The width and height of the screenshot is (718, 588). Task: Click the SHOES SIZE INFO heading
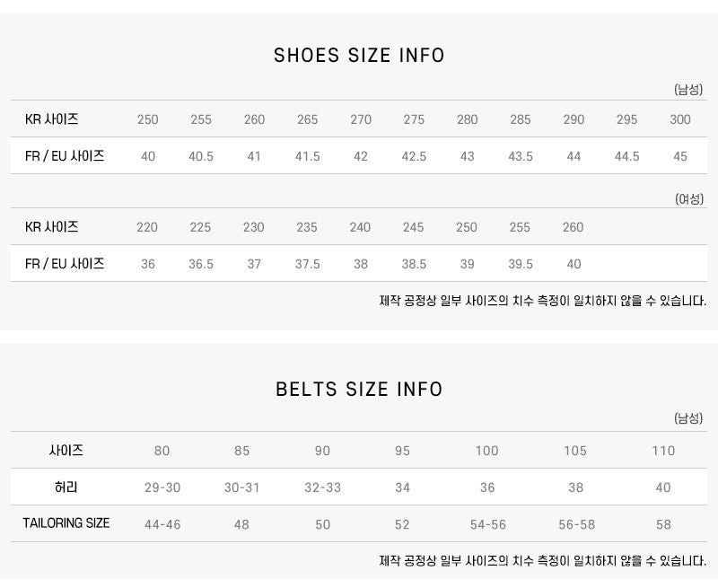(359, 56)
